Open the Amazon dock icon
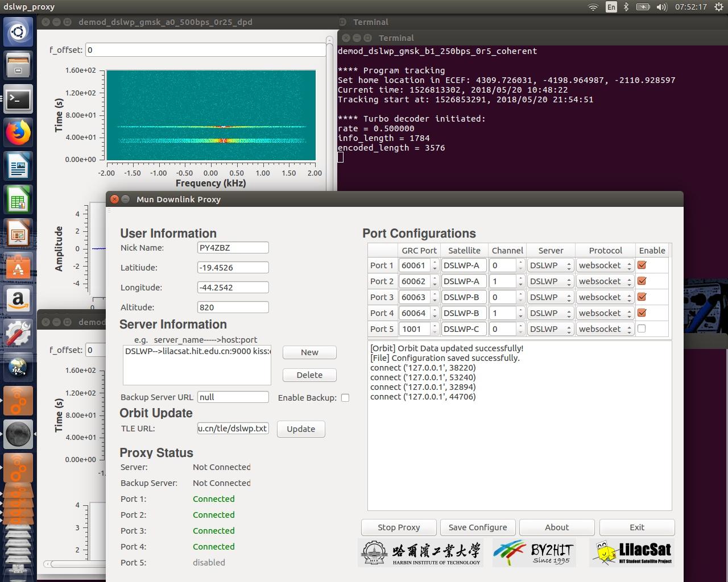Viewport: 728px width, 582px height. click(18, 300)
